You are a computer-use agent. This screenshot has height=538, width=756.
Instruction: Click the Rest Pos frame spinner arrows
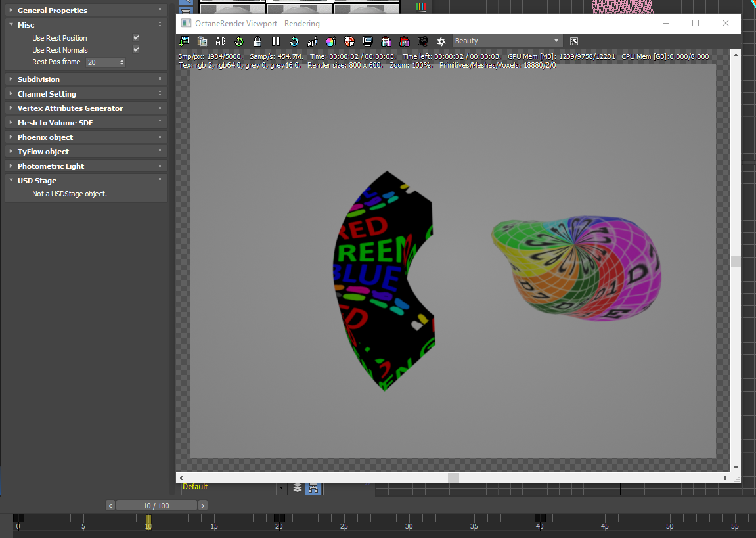tap(122, 62)
